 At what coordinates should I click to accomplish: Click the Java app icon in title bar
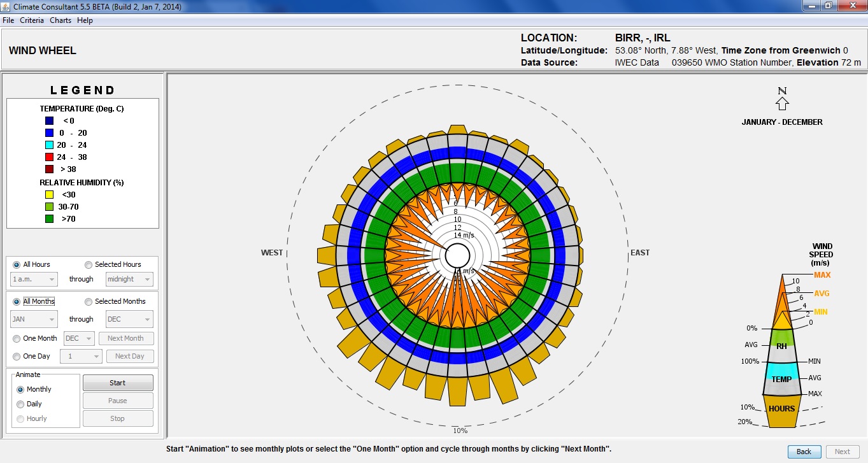[x=7, y=6]
